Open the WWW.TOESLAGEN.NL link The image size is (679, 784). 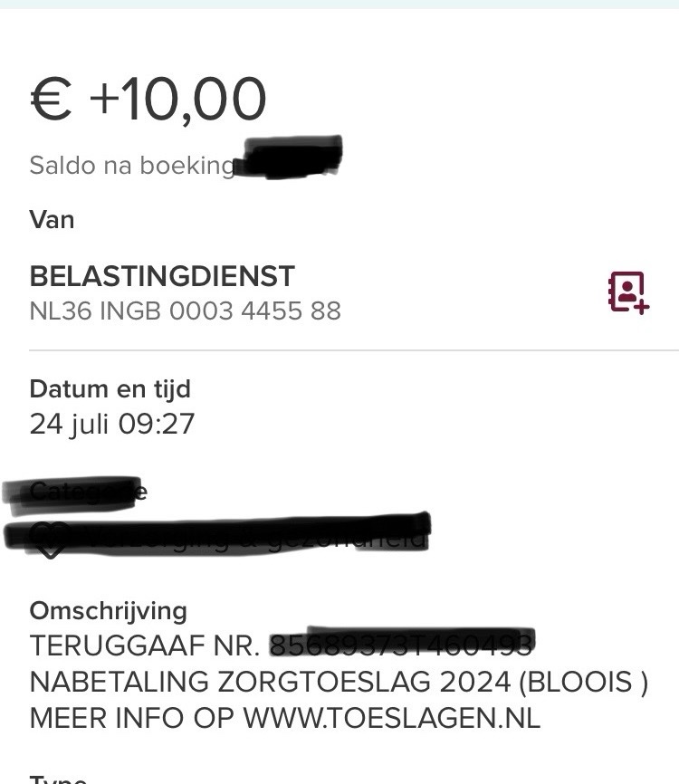(x=391, y=718)
